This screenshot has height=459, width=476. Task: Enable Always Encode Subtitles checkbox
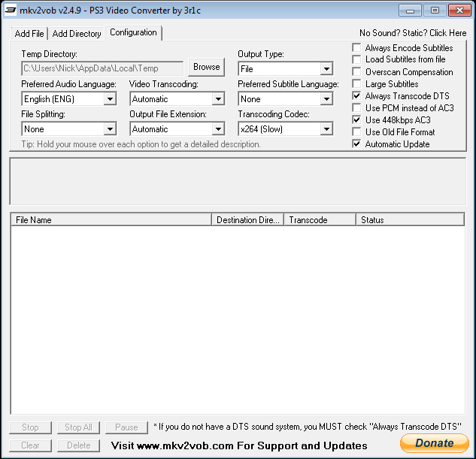click(x=356, y=48)
